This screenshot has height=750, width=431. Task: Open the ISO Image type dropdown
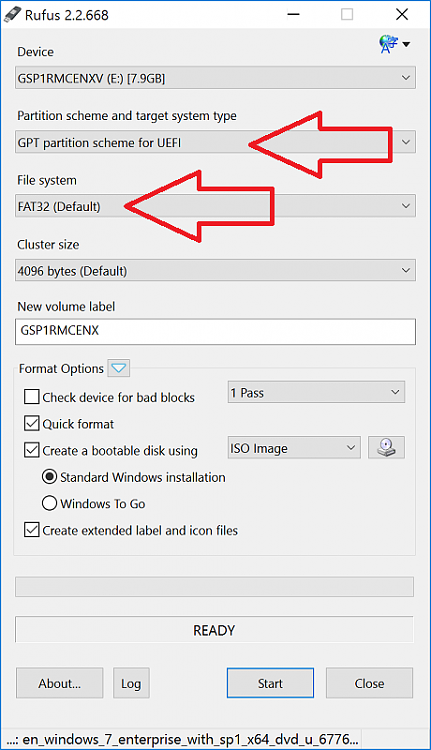294,448
